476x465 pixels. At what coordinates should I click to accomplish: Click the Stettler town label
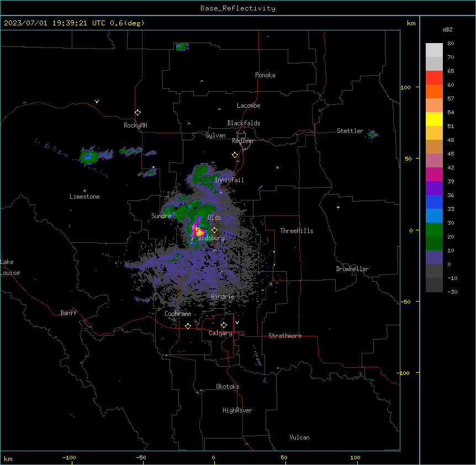coord(350,131)
